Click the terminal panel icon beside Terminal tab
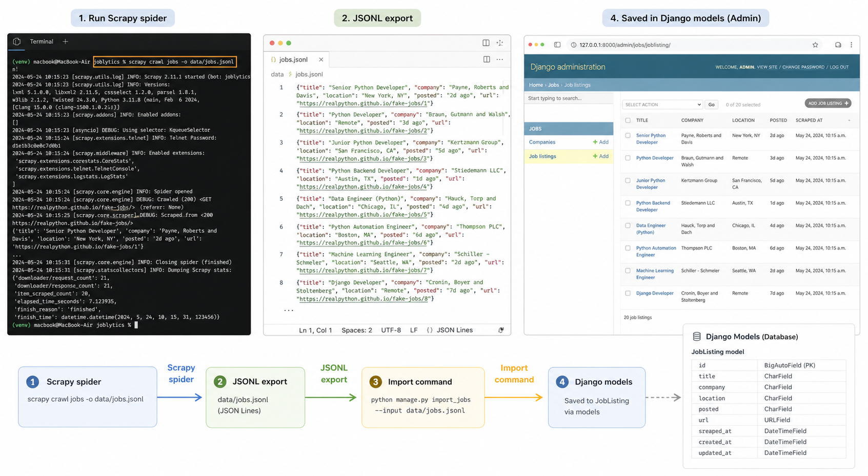The image size is (868, 476). pyautogui.click(x=17, y=42)
